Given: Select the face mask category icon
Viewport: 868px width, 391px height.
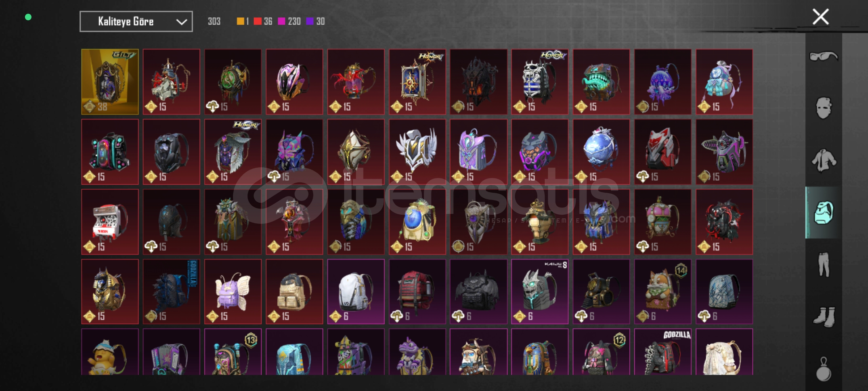Looking at the screenshot, I should point(824,108).
